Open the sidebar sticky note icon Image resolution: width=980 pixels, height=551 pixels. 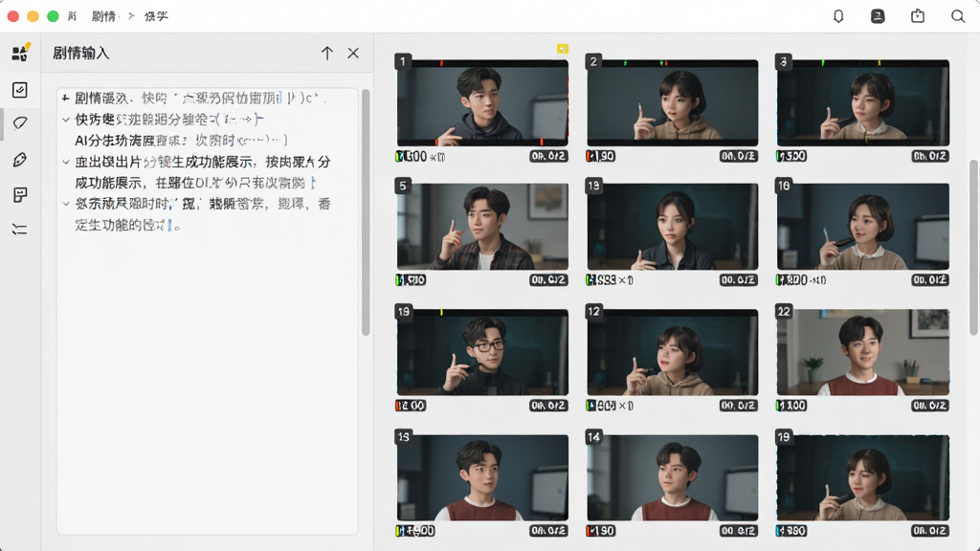(19, 195)
